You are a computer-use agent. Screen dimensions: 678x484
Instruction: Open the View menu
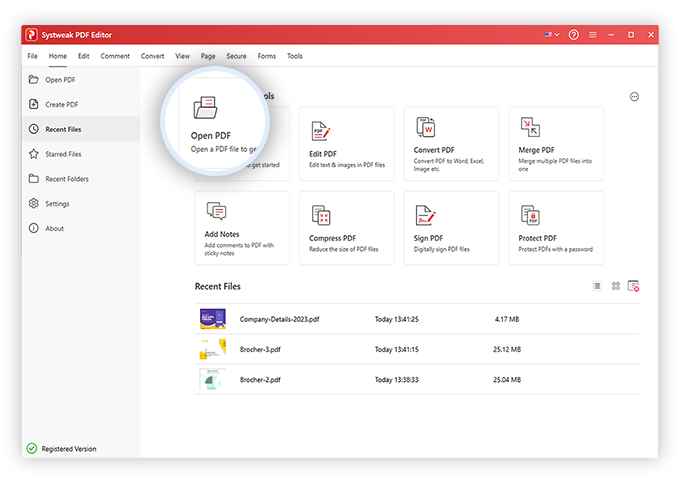(x=182, y=56)
